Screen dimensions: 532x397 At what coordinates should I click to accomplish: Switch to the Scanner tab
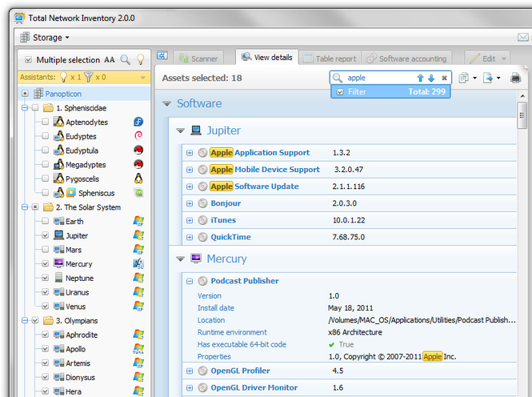(198, 58)
